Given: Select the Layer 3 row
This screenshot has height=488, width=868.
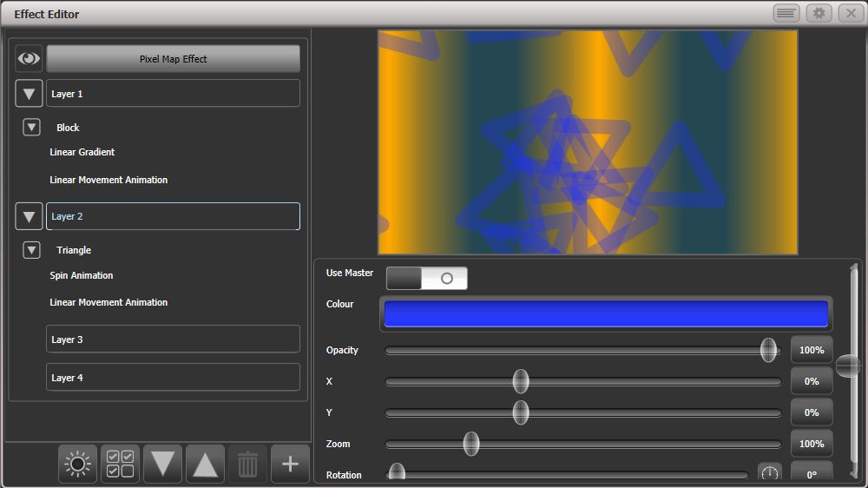Looking at the screenshot, I should pos(174,339).
